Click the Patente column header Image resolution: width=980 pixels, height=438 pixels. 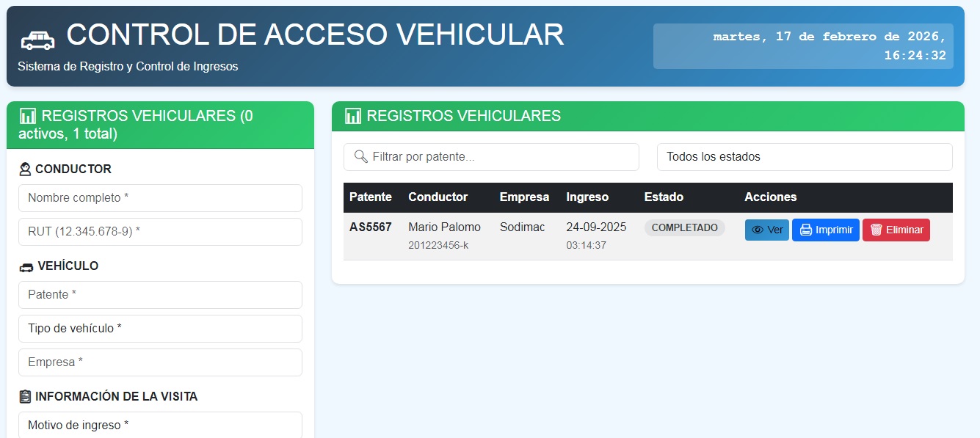[x=371, y=197]
